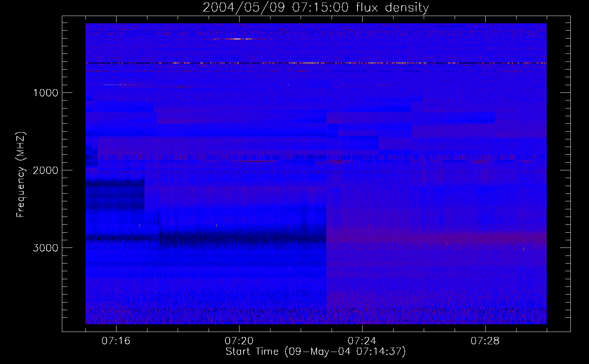
Task: Click the '3000' frequency tick label
Action: [46, 248]
